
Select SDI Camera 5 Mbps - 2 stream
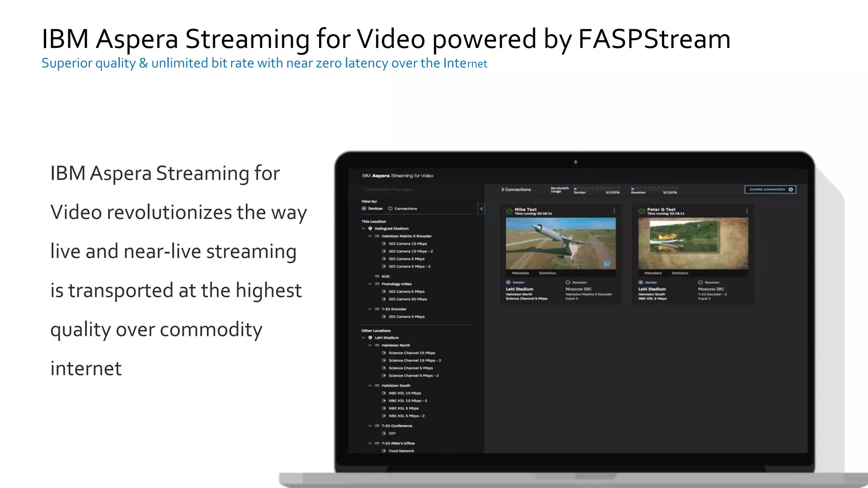coord(409,266)
